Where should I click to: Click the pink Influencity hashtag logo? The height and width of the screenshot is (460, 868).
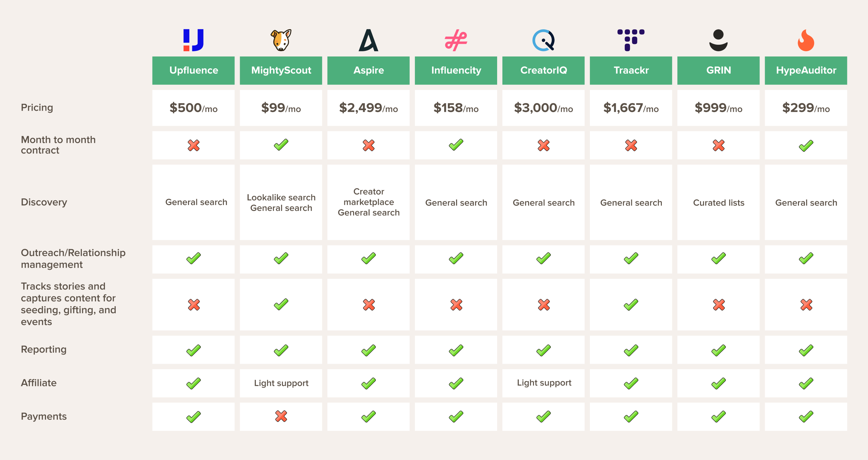(456, 40)
